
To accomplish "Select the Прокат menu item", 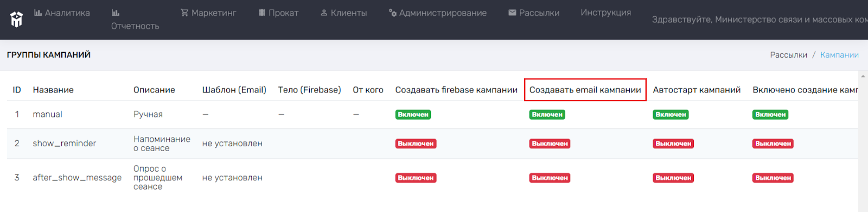I will point(278,13).
